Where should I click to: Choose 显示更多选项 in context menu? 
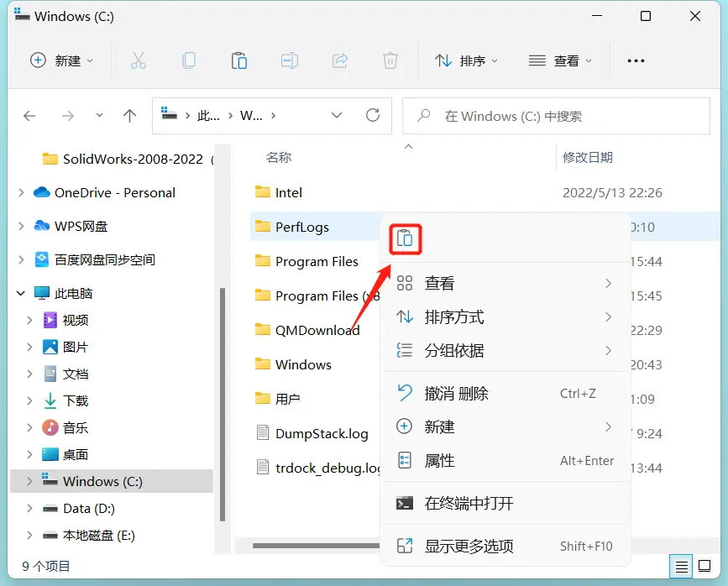(505, 546)
